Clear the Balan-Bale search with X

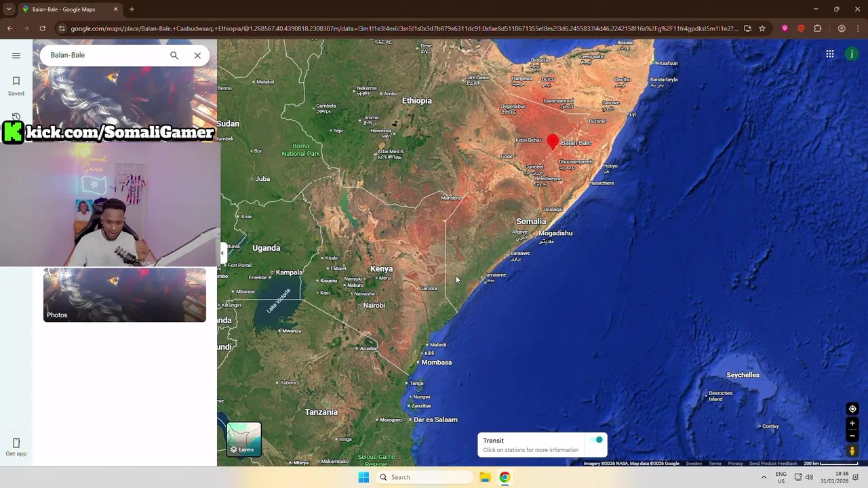coord(197,56)
